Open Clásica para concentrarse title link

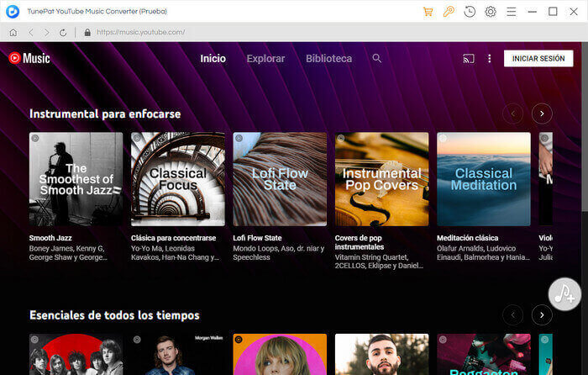tap(173, 238)
